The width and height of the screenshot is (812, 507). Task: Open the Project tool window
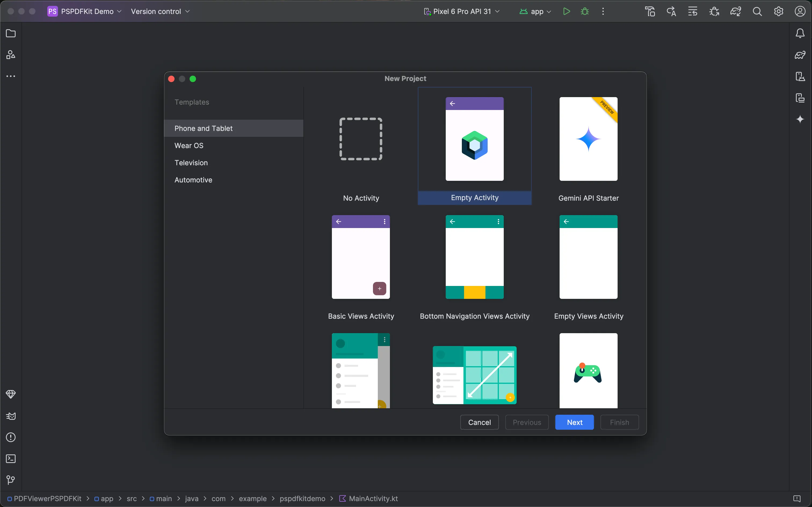10,33
